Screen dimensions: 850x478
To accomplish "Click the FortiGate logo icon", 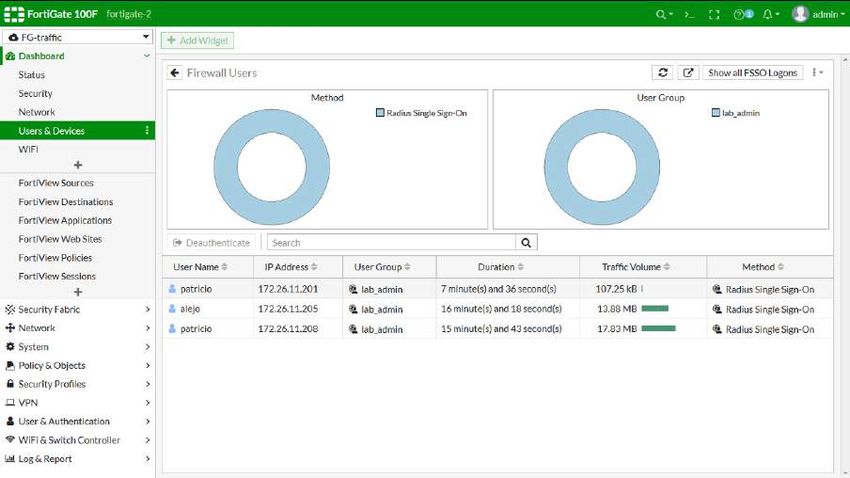I will pyautogui.click(x=14, y=14).
